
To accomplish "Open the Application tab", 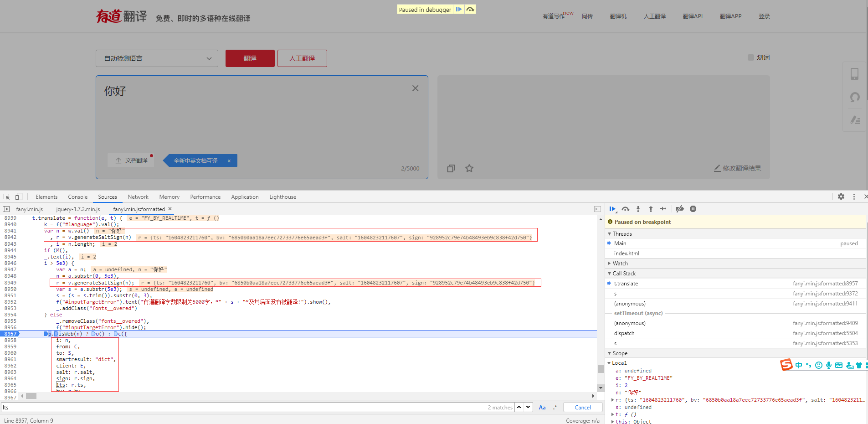I will [245, 196].
